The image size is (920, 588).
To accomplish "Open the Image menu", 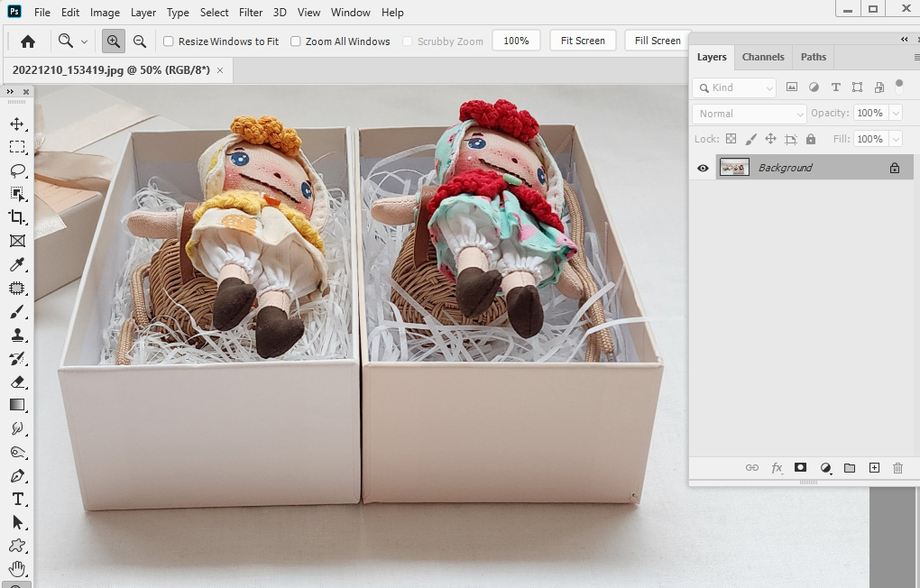I will click(x=105, y=13).
